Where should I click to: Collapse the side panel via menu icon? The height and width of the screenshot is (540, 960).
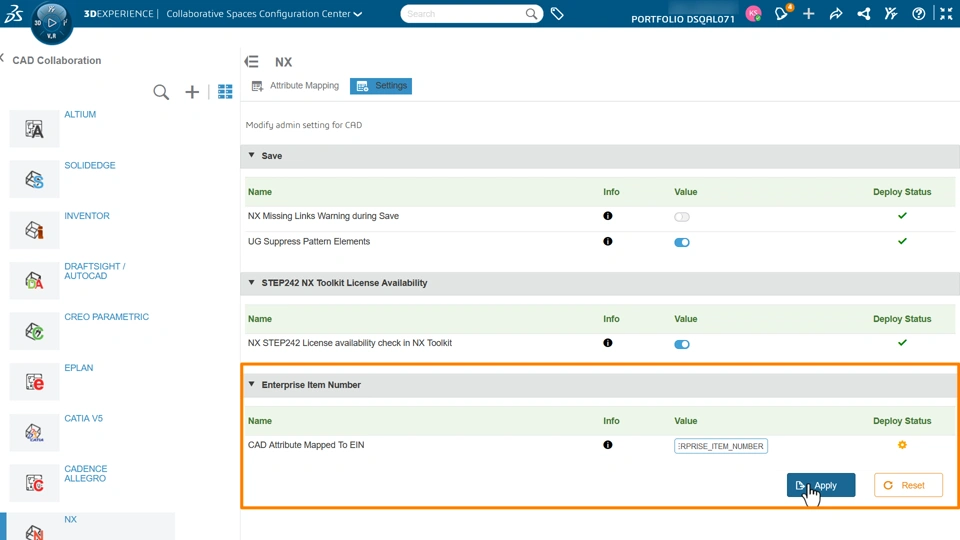tap(252, 61)
